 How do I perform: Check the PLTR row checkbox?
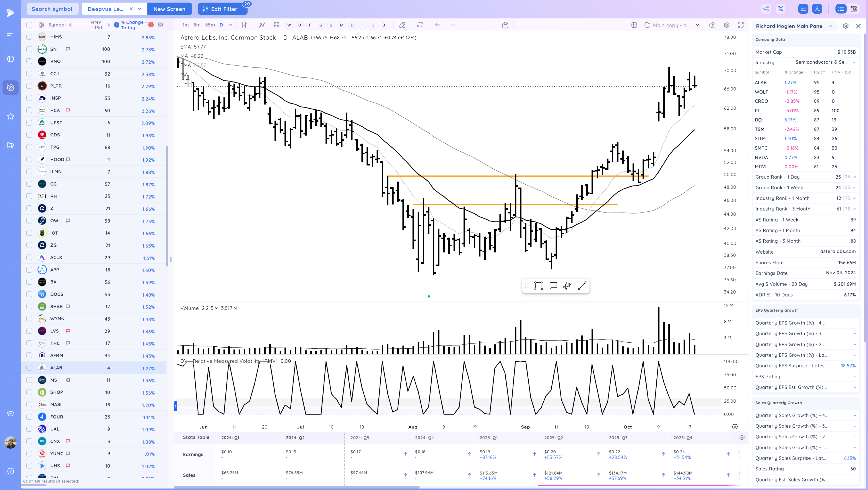click(x=29, y=86)
